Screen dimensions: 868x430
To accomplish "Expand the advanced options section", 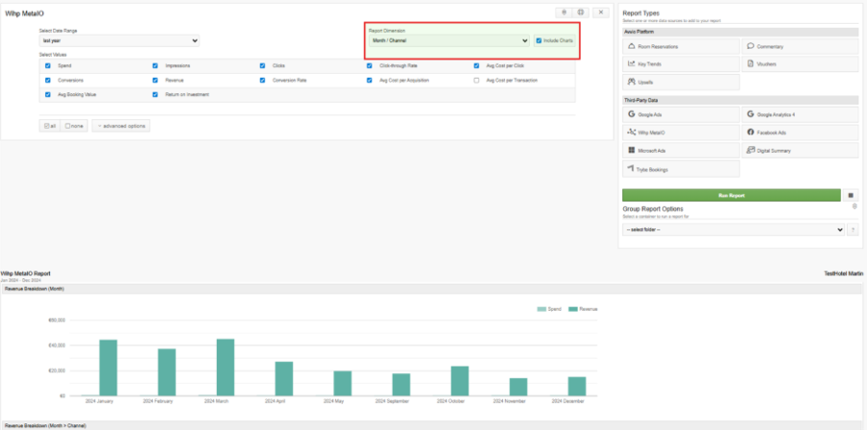I will click(121, 126).
